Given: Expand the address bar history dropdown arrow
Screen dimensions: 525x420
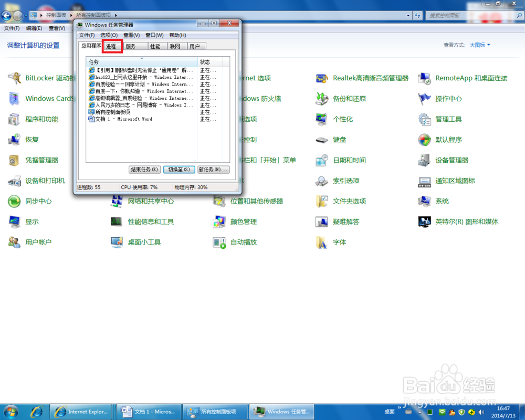Looking at the screenshot, I should 408,15.
